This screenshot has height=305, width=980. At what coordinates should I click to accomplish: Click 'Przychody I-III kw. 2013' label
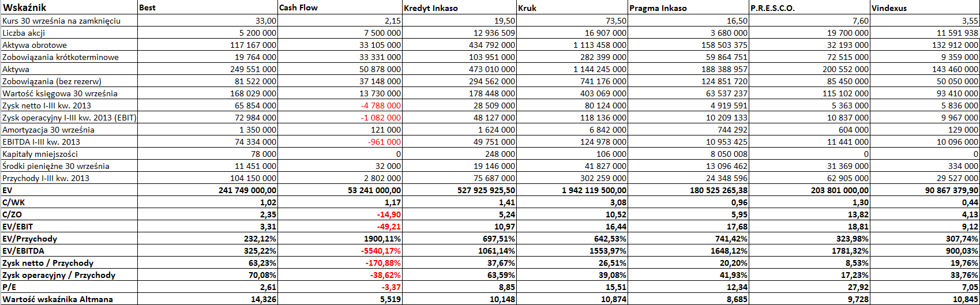tap(46, 178)
